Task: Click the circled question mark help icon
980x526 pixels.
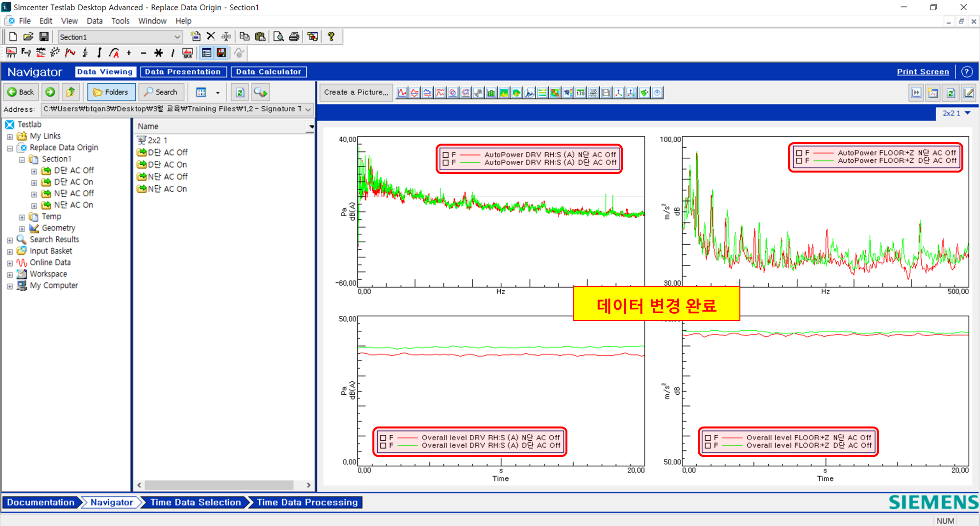Action: (x=967, y=72)
